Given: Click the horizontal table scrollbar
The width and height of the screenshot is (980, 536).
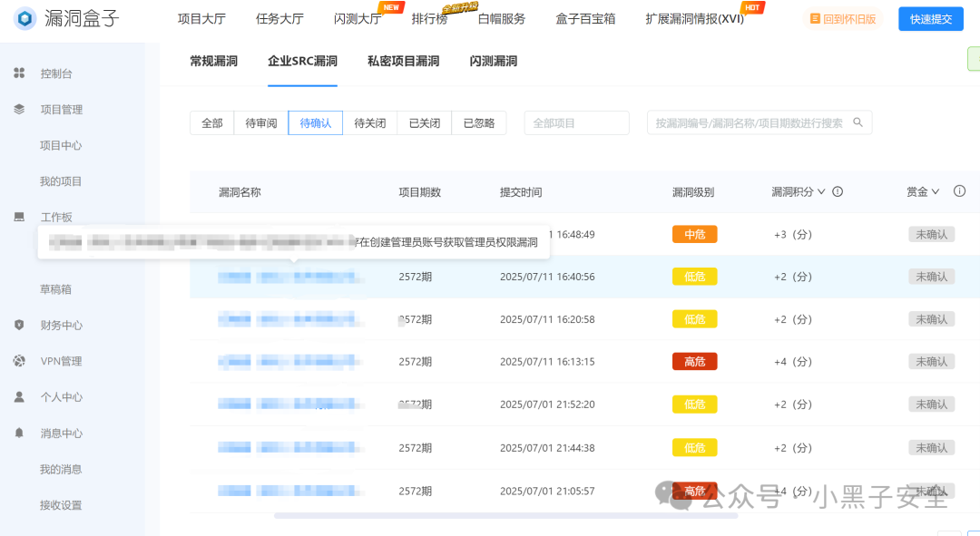Looking at the screenshot, I should (505, 516).
